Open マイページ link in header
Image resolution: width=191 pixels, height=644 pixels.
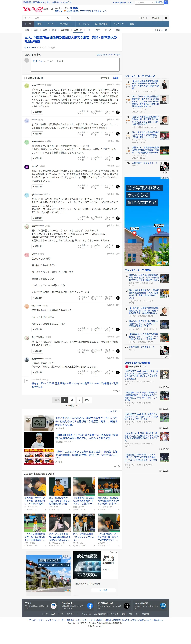click(143, 18)
